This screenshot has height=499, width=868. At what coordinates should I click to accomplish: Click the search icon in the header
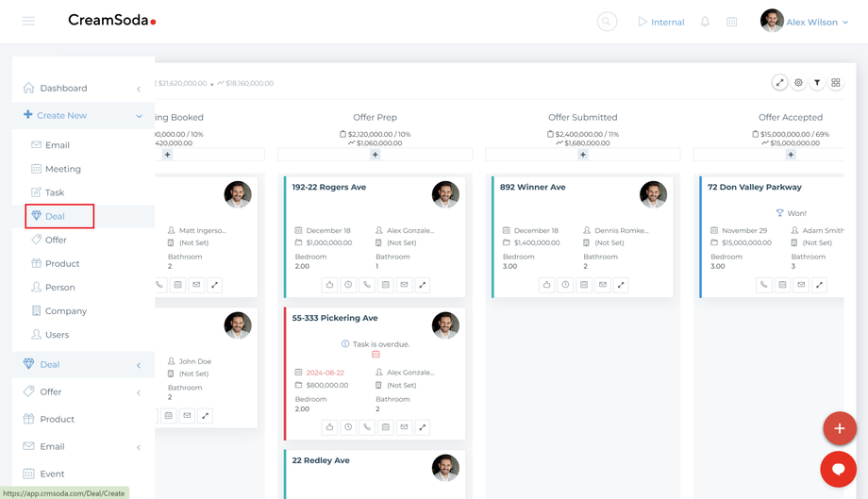click(607, 22)
